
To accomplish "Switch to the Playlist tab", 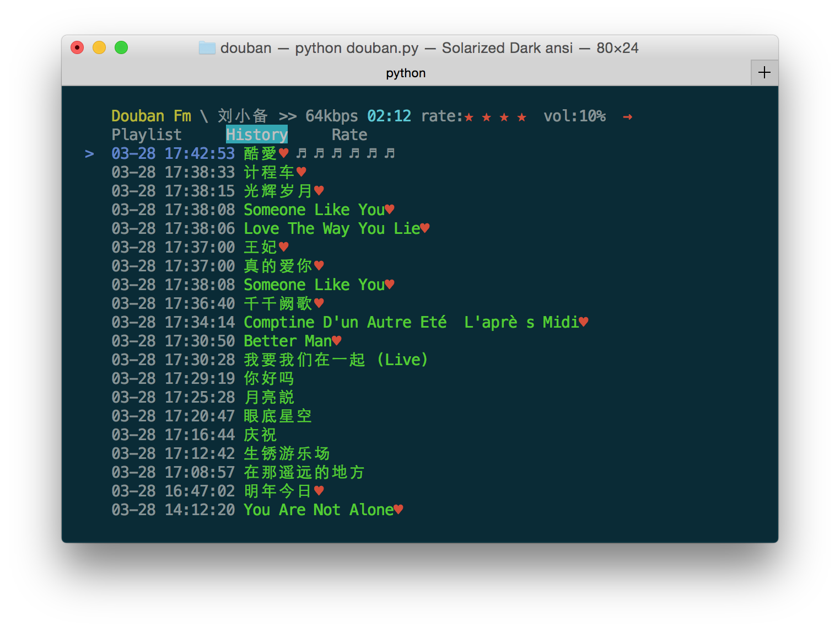I will pyautogui.click(x=147, y=135).
